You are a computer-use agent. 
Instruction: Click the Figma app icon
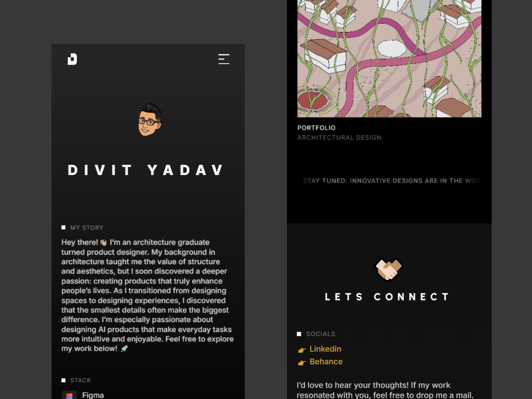[x=69, y=395]
